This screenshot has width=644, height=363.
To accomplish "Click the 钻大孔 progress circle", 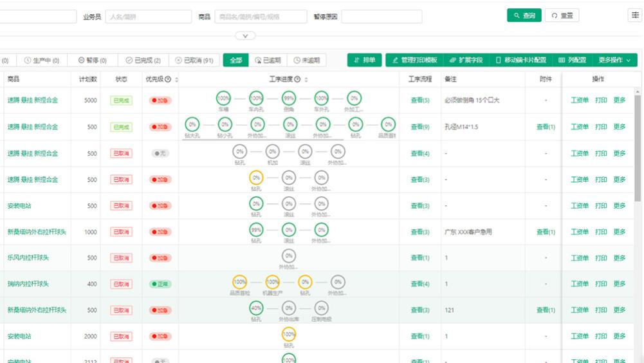I will point(192,124).
